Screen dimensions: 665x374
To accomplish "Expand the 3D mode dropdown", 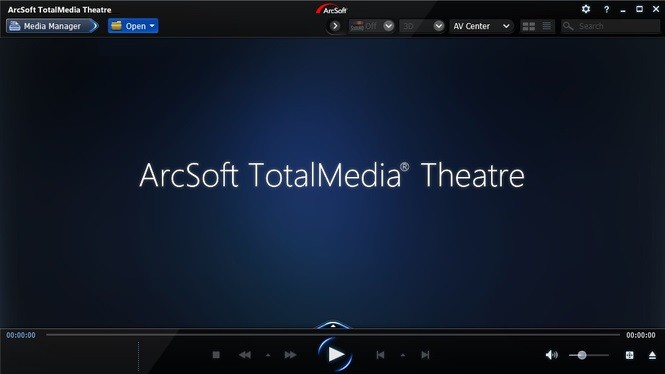I will (x=439, y=26).
